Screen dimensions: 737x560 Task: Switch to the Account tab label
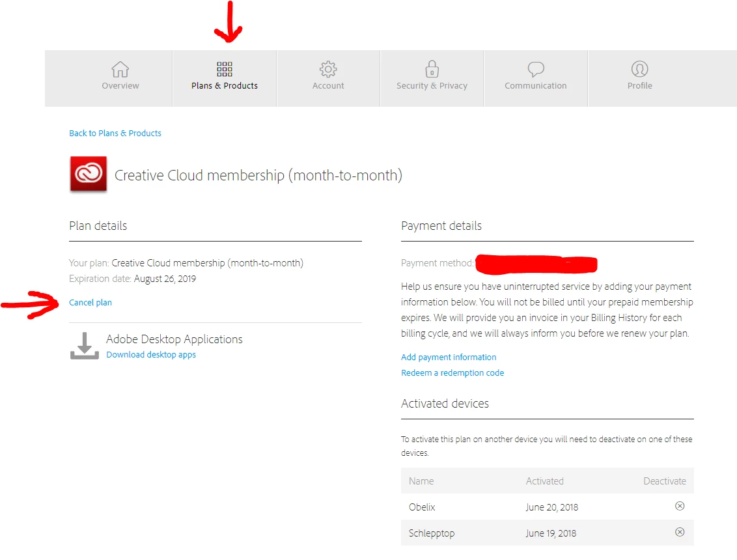coord(328,85)
